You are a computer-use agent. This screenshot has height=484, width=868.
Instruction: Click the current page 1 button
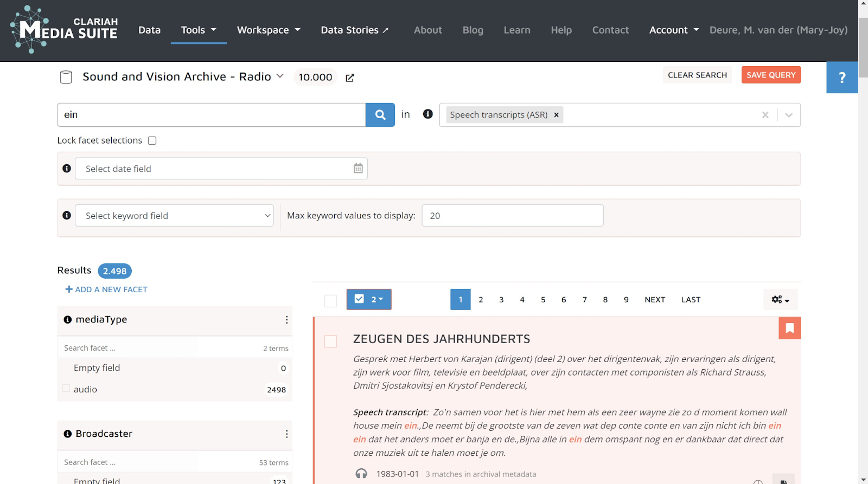[461, 299]
